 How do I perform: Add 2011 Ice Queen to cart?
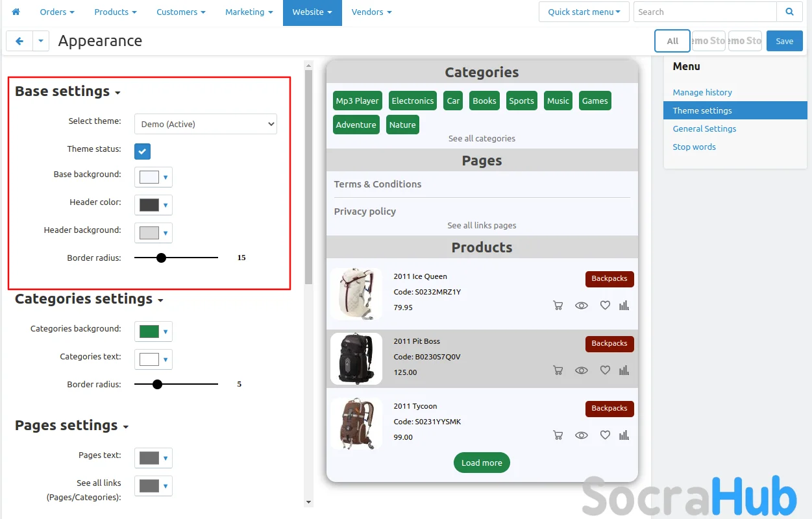point(558,306)
